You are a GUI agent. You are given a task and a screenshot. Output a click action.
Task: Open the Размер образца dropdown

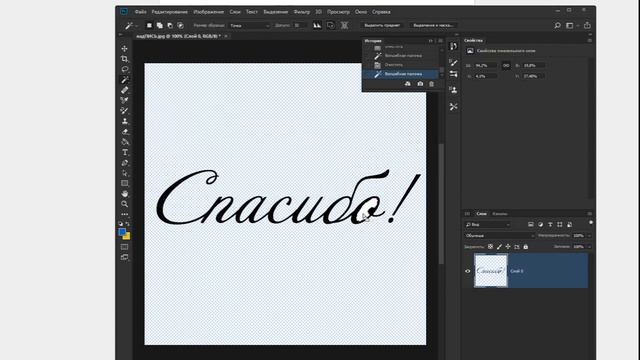249,25
